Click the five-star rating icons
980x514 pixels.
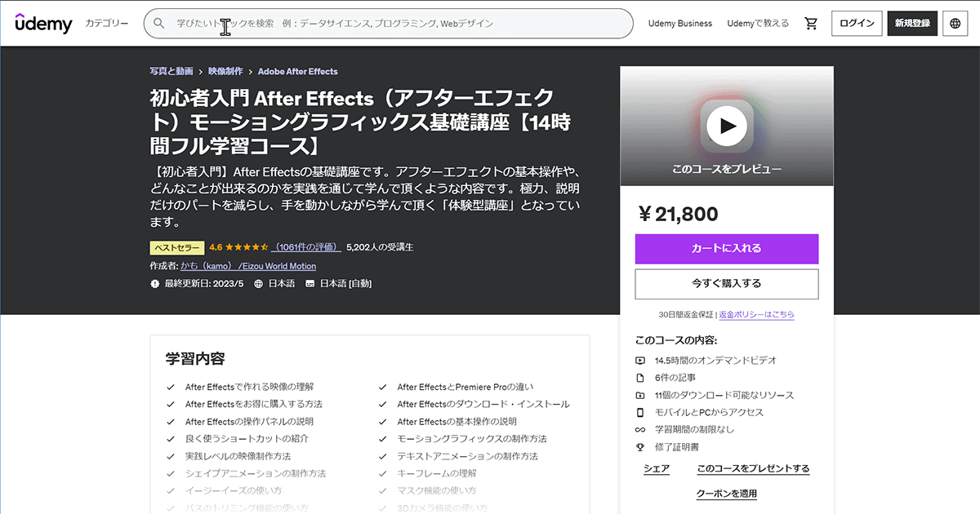coord(247,246)
